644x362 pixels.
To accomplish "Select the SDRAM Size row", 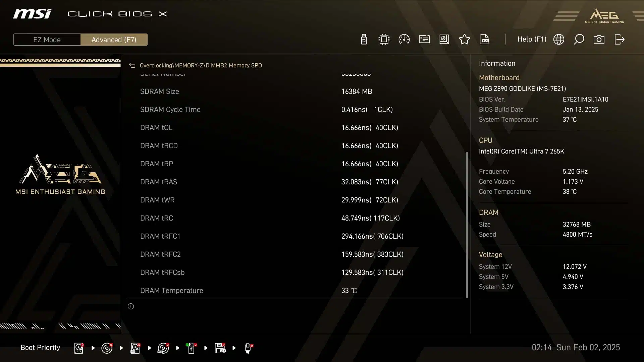I will tap(295, 92).
